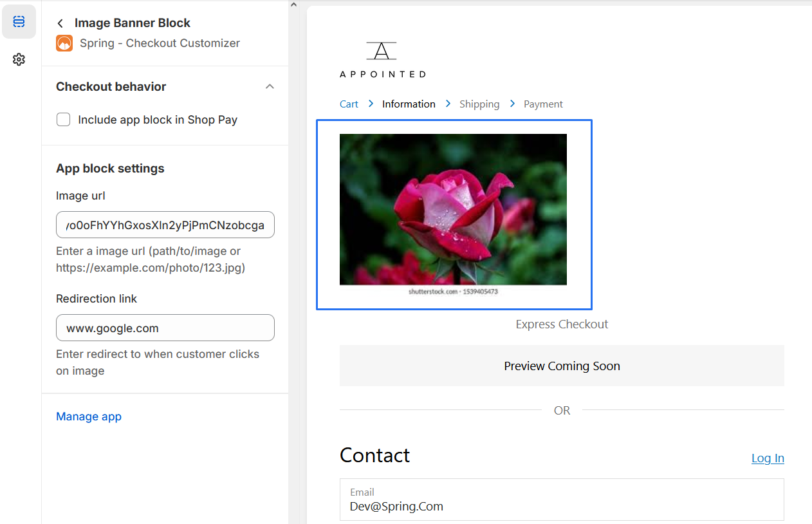This screenshot has height=524, width=812.
Task: Open the Manage app link
Action: (x=89, y=416)
